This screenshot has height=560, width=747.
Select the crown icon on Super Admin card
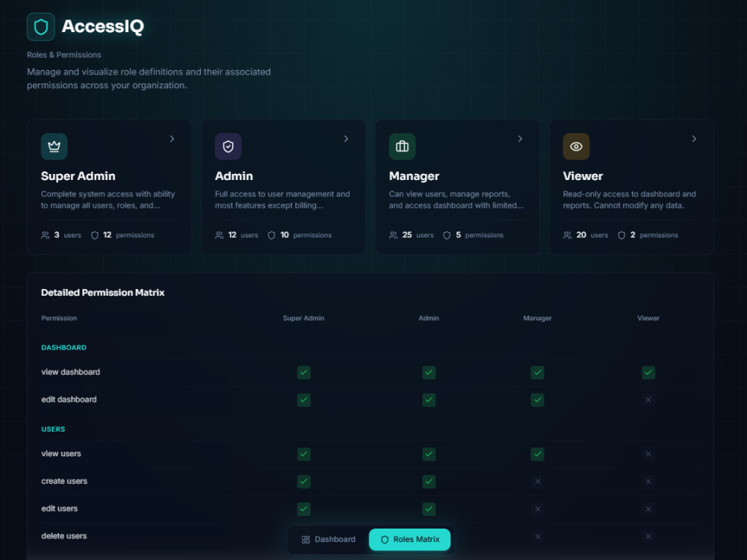[54, 146]
